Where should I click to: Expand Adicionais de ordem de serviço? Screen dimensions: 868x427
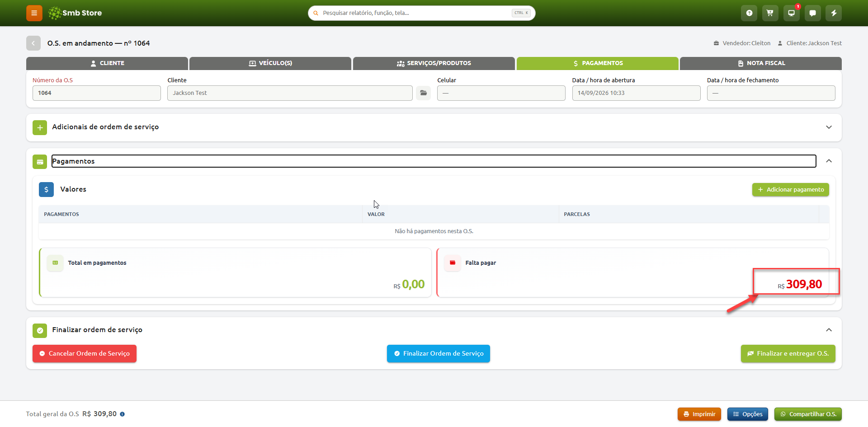[x=829, y=127]
